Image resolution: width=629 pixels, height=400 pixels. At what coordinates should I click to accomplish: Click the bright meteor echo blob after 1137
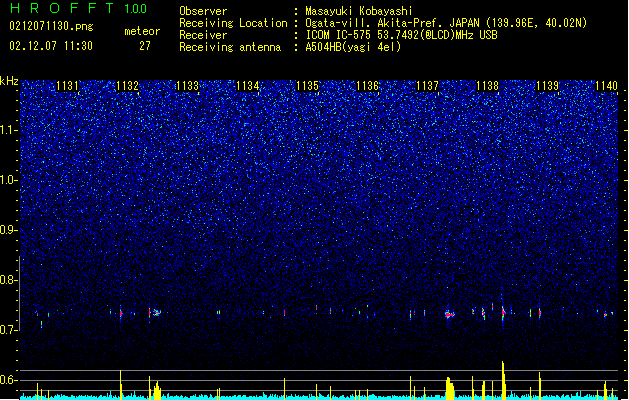(x=450, y=315)
